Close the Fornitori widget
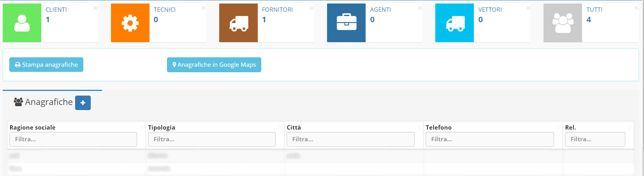Viewport: 644px width, 176px height. point(311,8)
